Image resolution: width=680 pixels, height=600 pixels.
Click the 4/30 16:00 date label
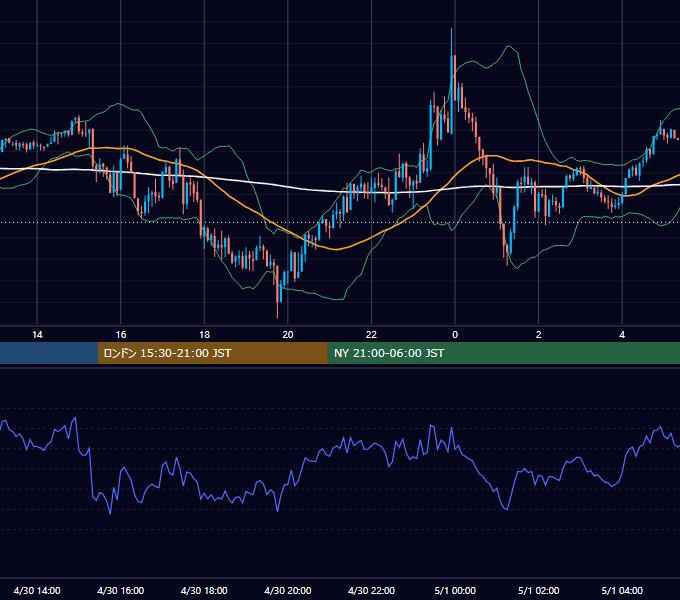121,590
